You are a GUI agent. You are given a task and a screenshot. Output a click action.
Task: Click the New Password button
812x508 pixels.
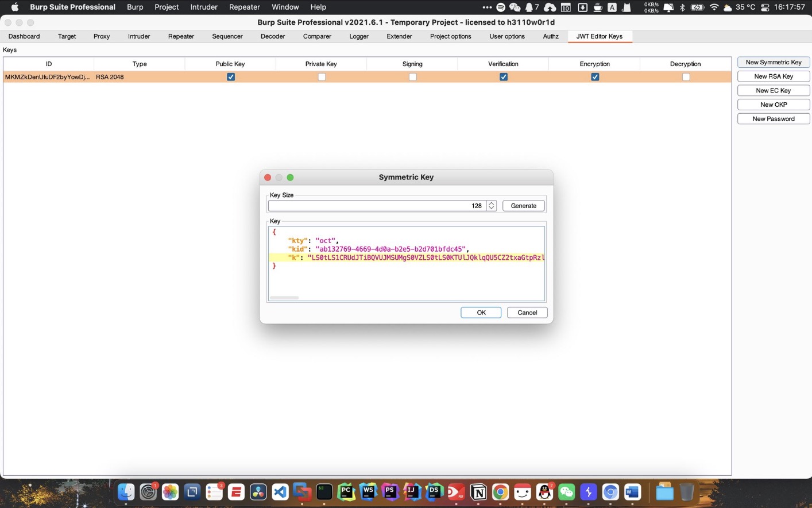tap(774, 119)
